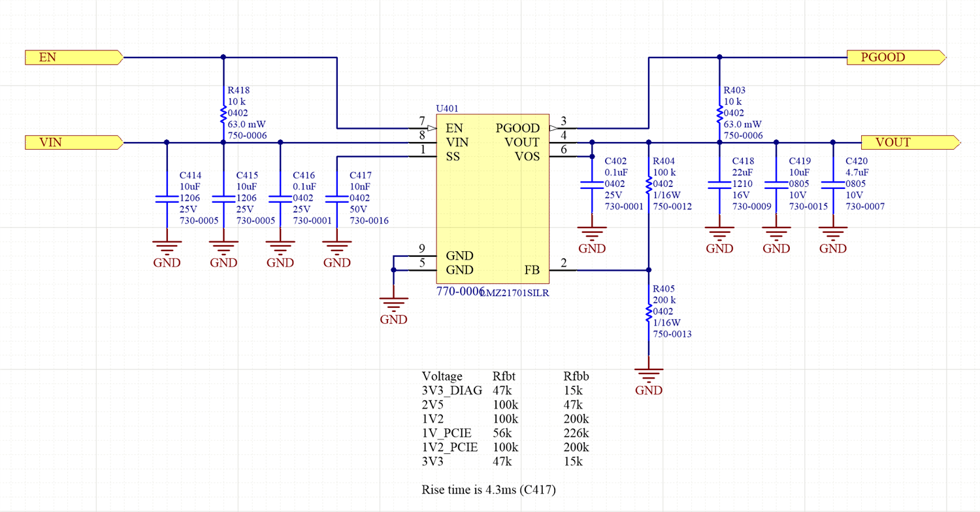Select the R418 designator label
Screen dimensions: 980x512
[x=238, y=90]
